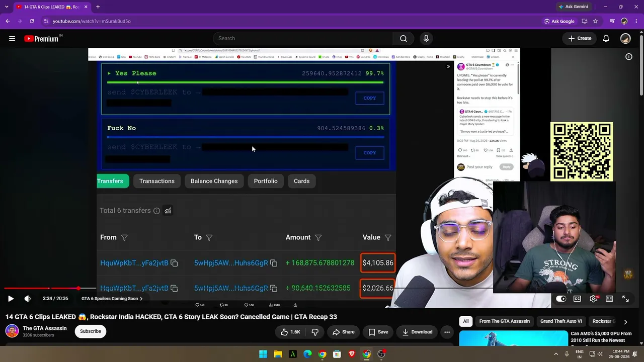This screenshot has height=362, width=644.
Task: Share this video
Action: click(343, 332)
